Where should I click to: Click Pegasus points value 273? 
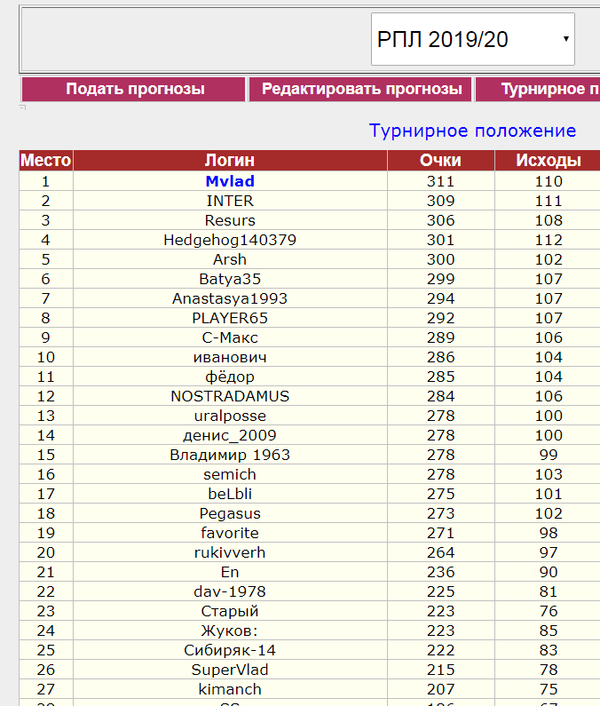[x=441, y=513]
